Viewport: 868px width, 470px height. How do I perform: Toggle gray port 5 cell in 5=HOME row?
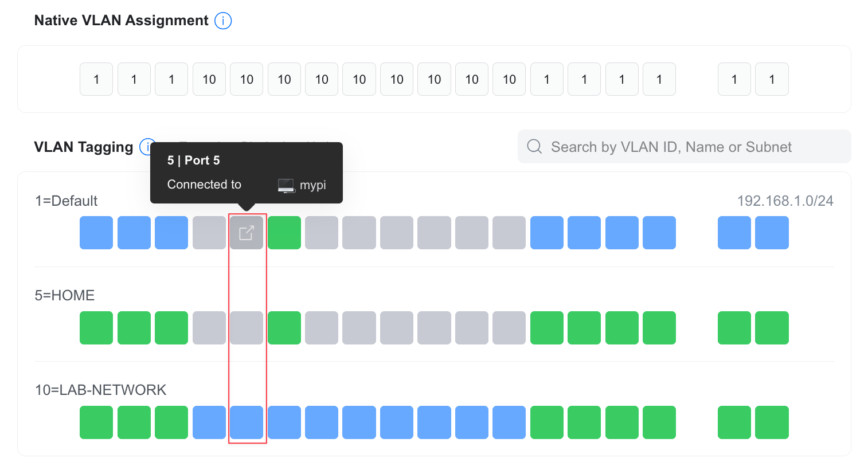click(247, 328)
